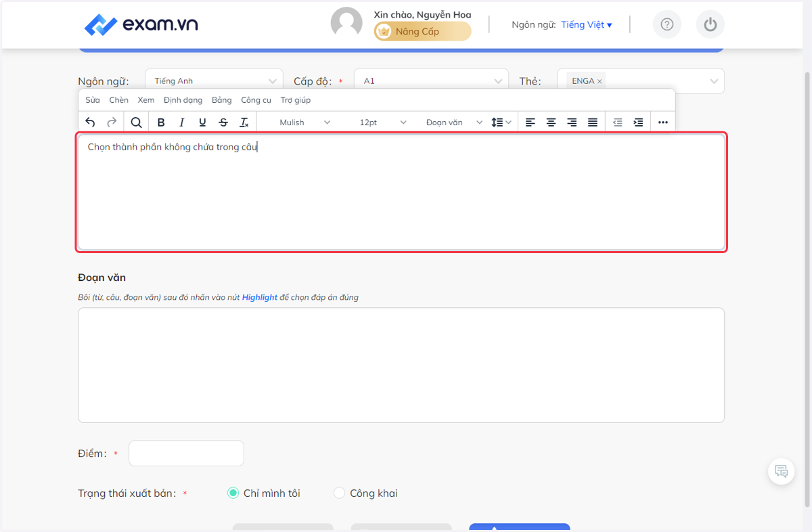
Task: Open the Công cụ menu
Action: [x=256, y=100]
